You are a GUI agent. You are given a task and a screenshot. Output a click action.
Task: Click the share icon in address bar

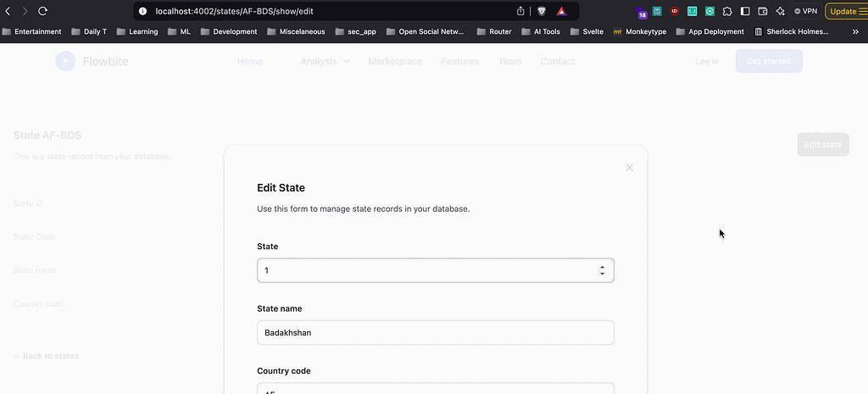point(520,11)
